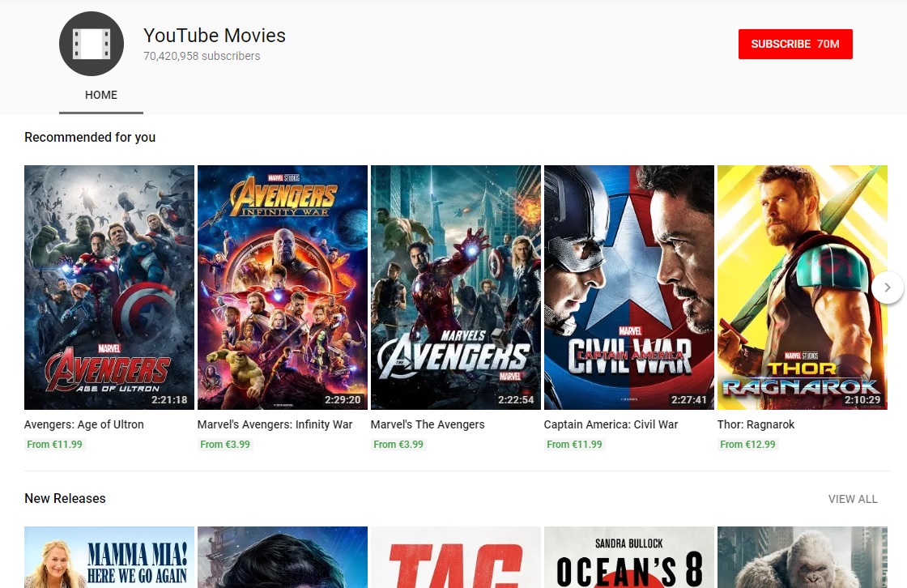Click the next arrow on the carousel

[x=888, y=287]
